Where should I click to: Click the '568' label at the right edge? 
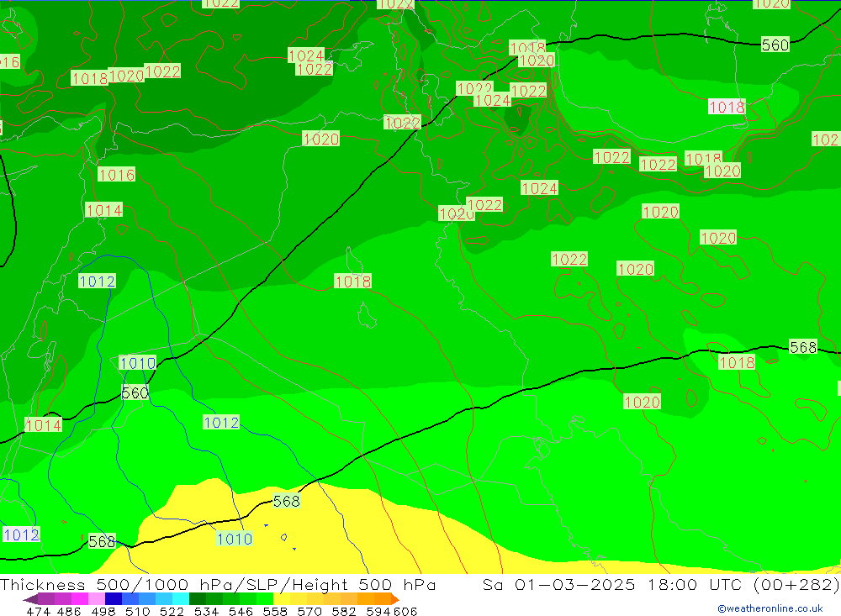pos(803,347)
